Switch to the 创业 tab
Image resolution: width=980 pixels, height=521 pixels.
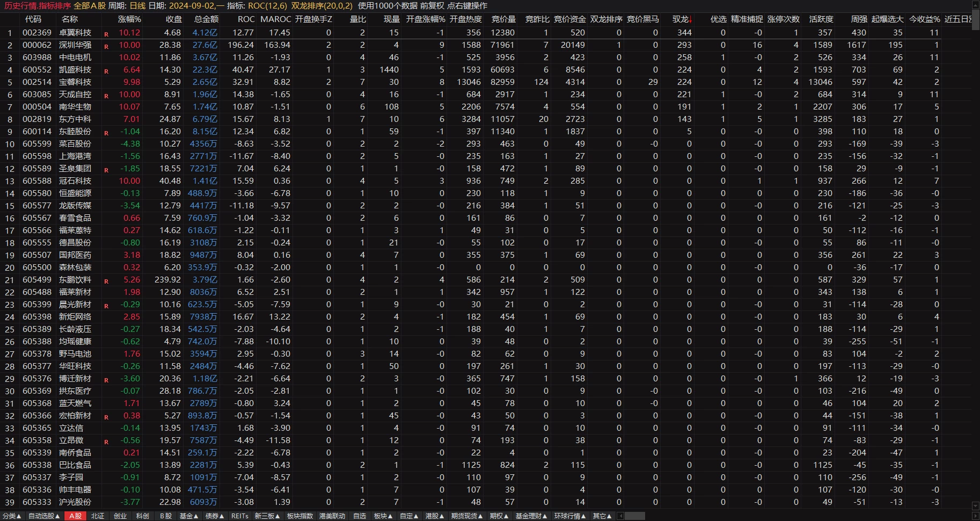pos(120,516)
